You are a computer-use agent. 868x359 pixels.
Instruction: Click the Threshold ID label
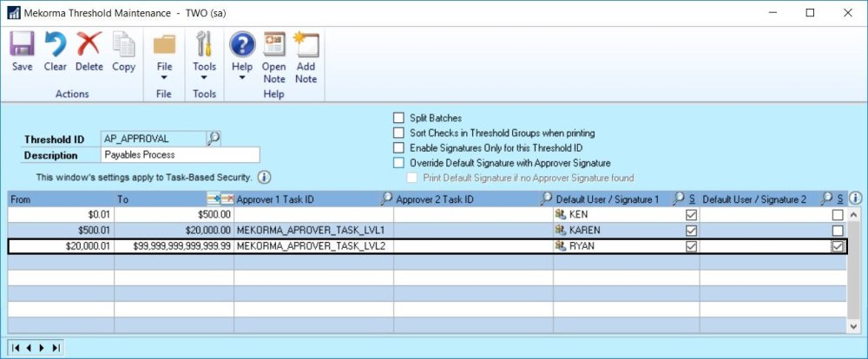point(54,140)
